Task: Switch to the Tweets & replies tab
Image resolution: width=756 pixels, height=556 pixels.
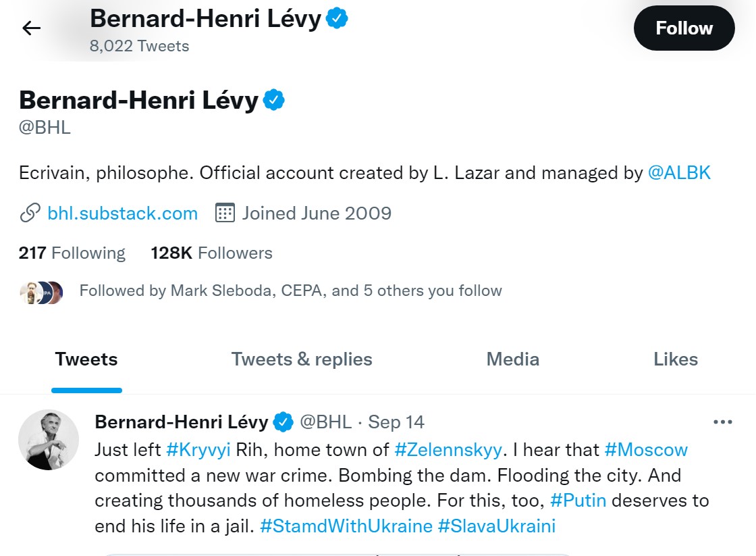Action: [x=302, y=359]
